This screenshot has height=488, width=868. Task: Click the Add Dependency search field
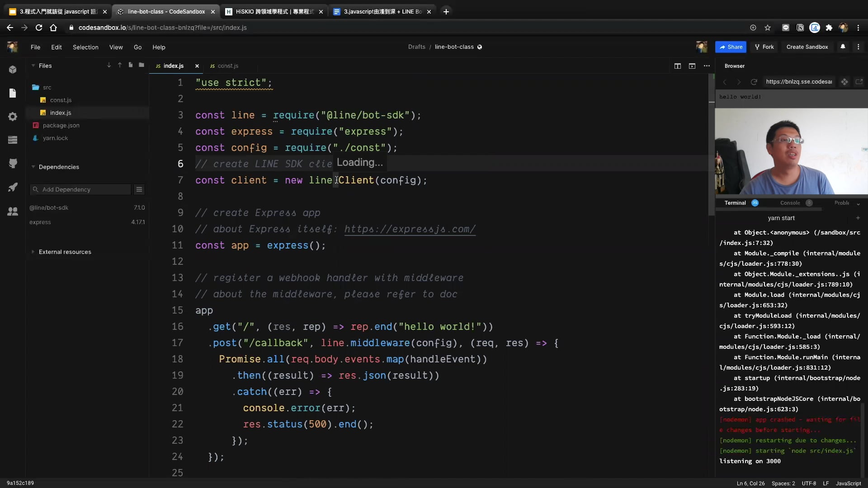tap(84, 189)
